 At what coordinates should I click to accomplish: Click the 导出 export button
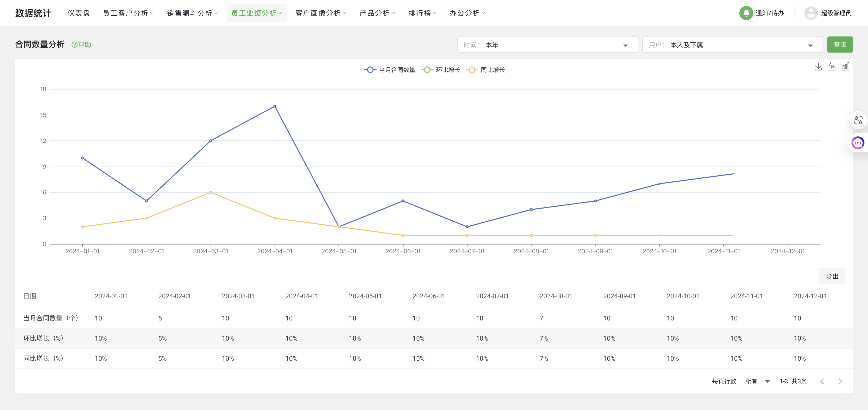click(x=832, y=276)
